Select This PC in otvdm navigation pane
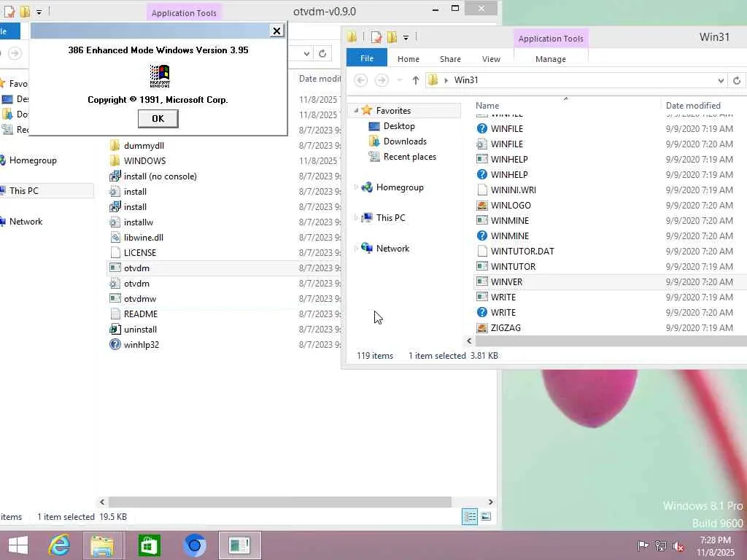This screenshot has width=747, height=560. tap(24, 191)
